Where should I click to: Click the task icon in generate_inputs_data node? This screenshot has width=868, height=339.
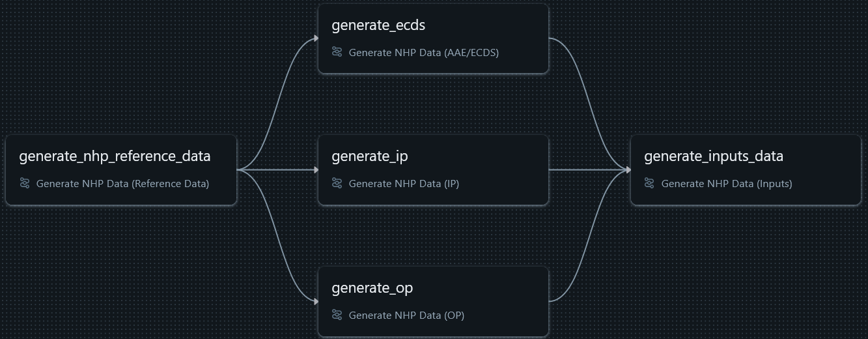649,183
